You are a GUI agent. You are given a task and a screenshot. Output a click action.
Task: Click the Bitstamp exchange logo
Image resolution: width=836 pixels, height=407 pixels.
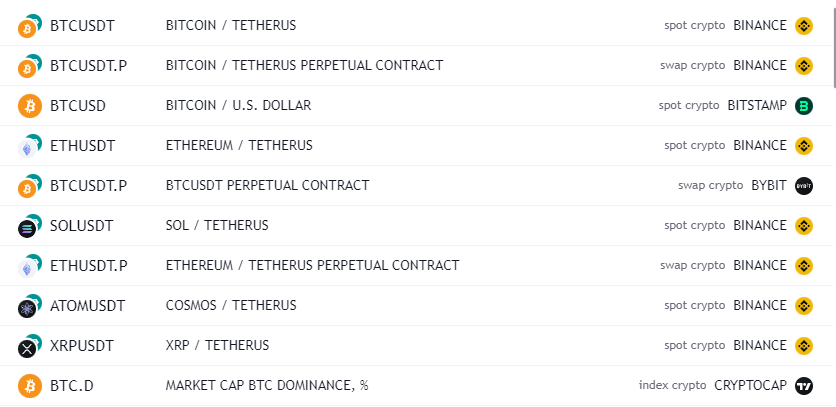click(x=804, y=106)
